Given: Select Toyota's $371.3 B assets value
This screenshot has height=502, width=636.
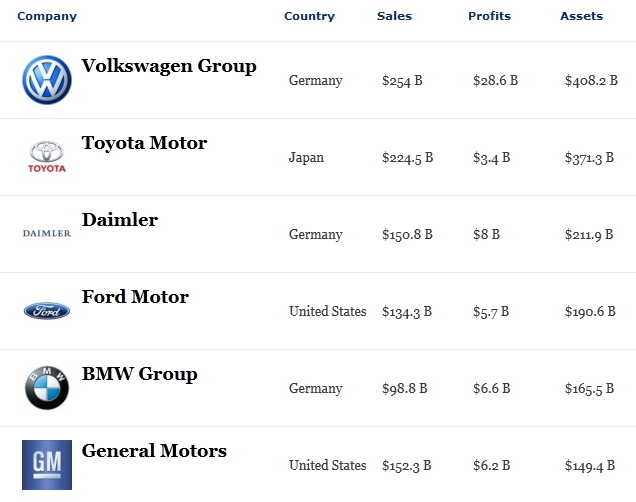Looking at the screenshot, I should pyautogui.click(x=589, y=157).
